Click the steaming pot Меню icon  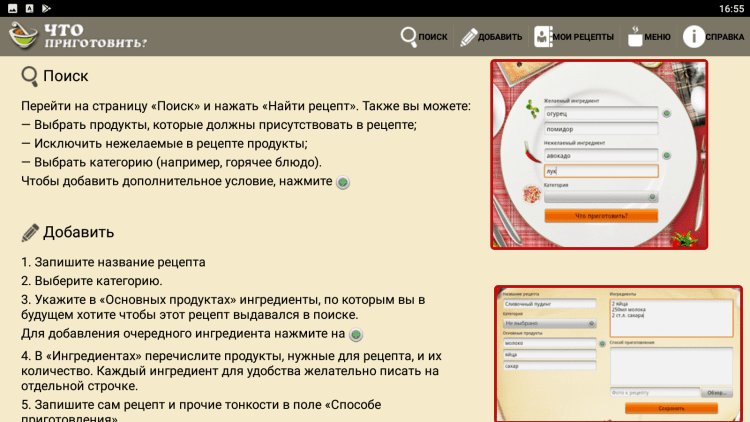(x=635, y=37)
